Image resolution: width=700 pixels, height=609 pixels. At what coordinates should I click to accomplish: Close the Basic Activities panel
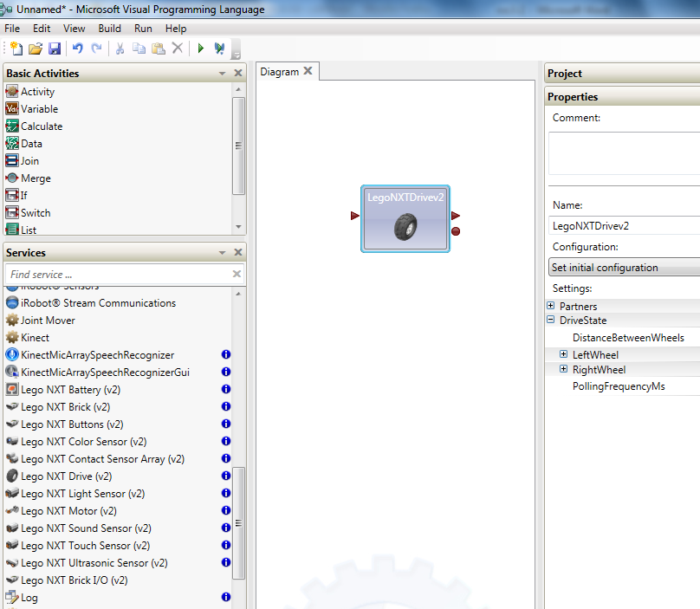[x=238, y=73]
